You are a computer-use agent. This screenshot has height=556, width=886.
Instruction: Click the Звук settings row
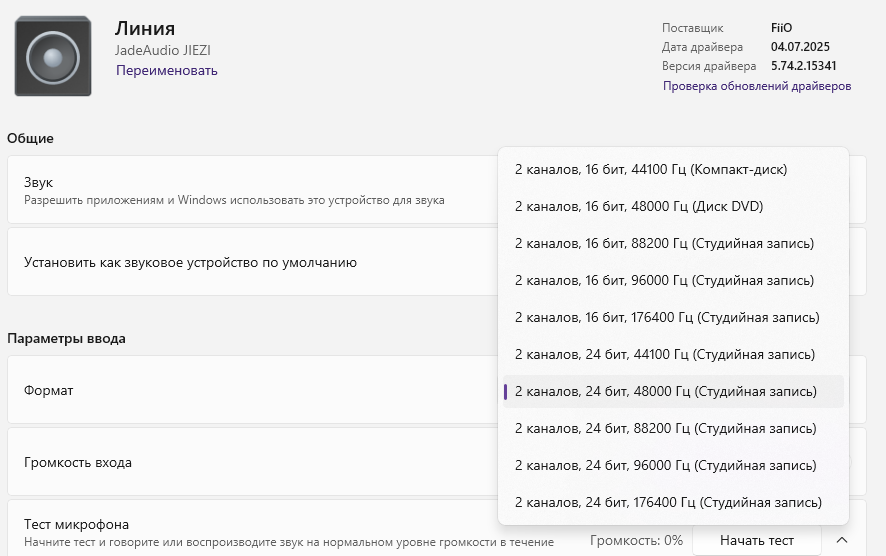click(x=250, y=190)
